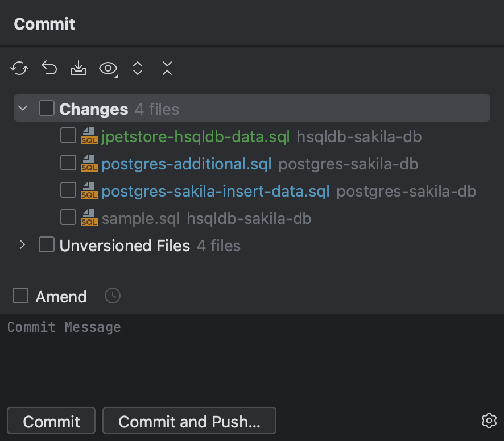Open settings via the gear icon
Screen dimensions: 504x441
(x=488, y=421)
